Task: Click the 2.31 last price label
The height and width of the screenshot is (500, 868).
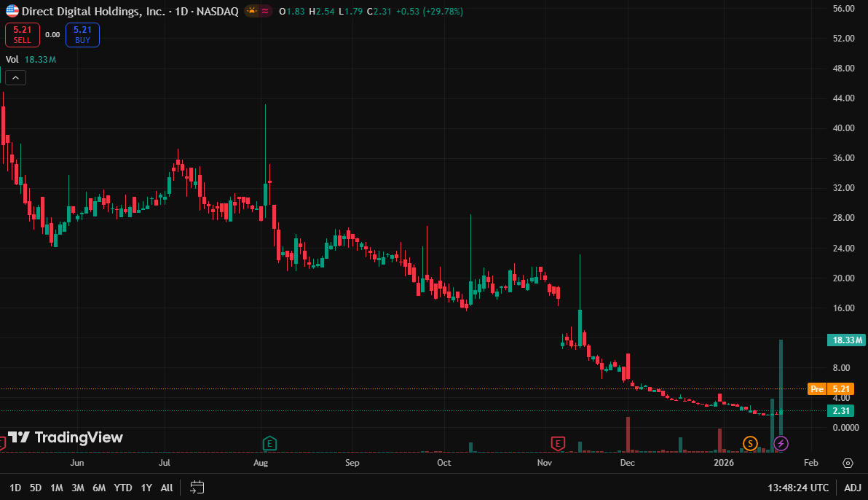Action: click(840, 411)
